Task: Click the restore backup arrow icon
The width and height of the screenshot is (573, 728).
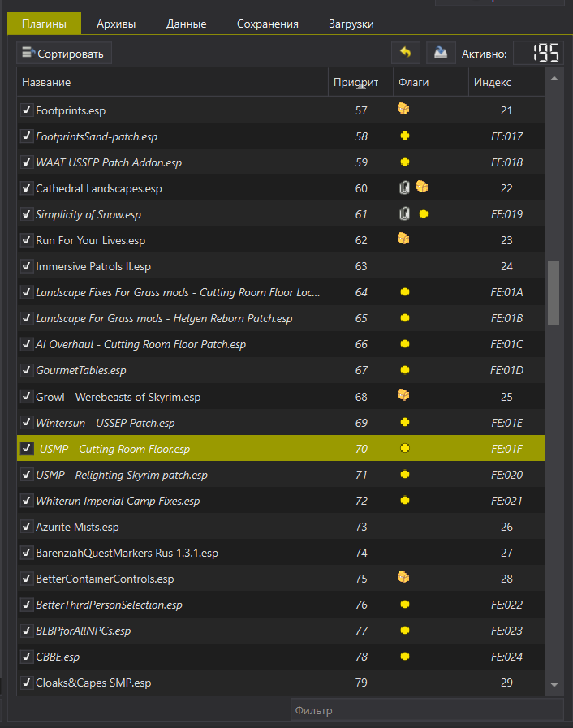Action: 405,53
